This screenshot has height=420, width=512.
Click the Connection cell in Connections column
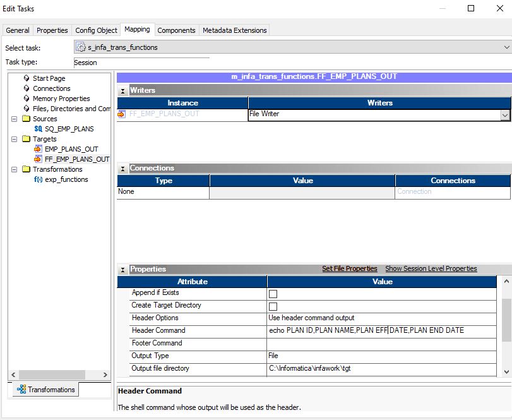(x=453, y=192)
